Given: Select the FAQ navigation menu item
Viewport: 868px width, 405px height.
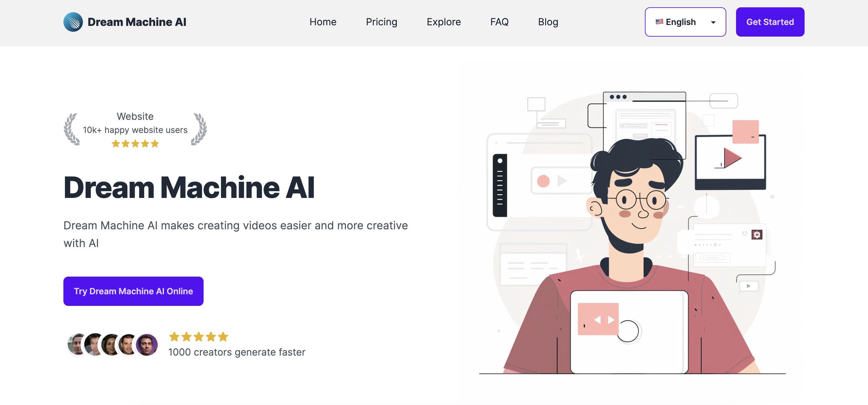Looking at the screenshot, I should pyautogui.click(x=499, y=22).
